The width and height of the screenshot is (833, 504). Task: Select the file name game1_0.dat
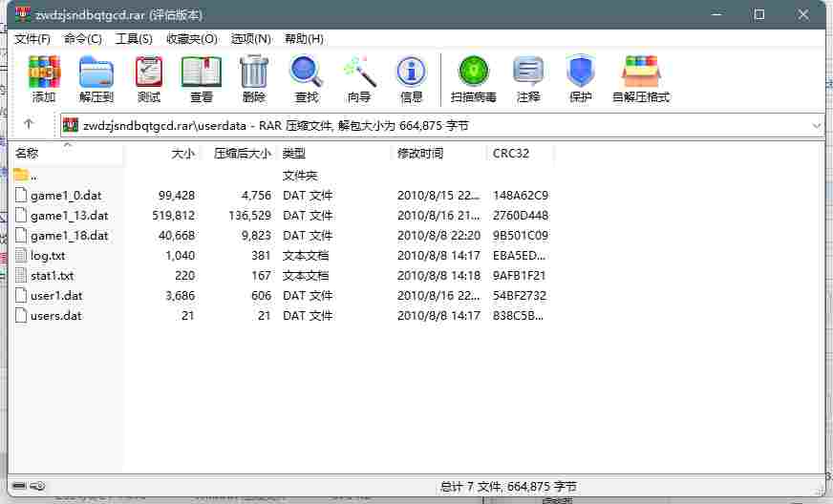pos(66,196)
